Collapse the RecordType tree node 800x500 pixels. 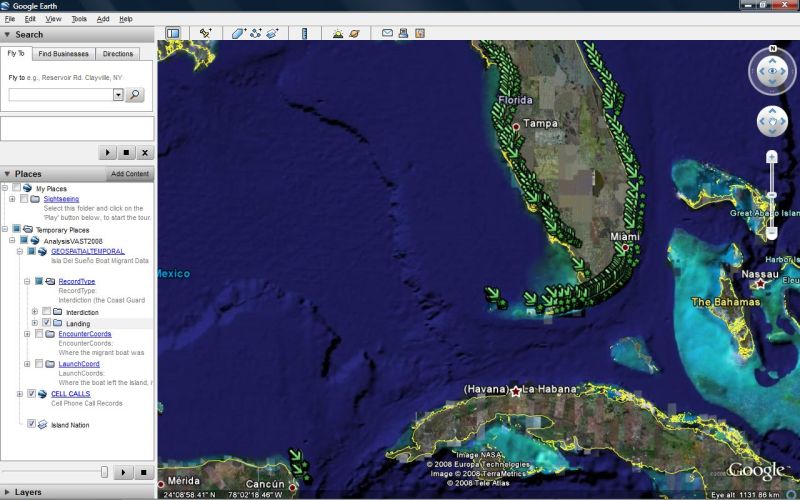coord(27,281)
